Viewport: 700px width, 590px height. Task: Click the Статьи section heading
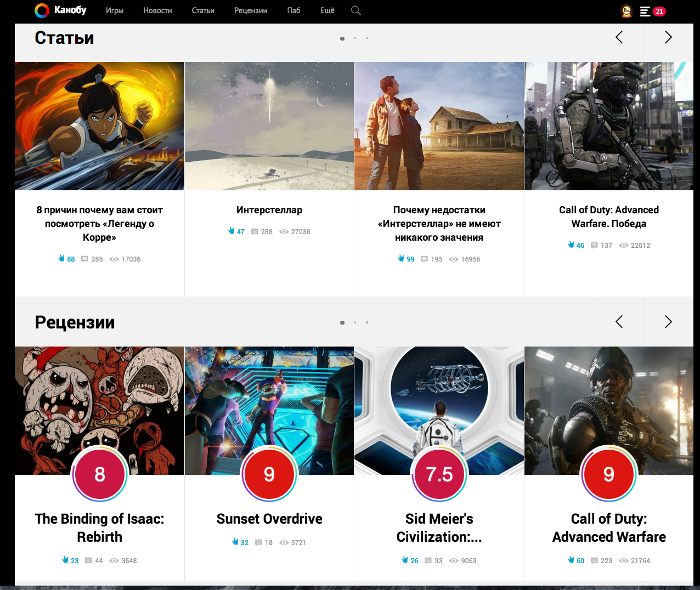pos(64,38)
